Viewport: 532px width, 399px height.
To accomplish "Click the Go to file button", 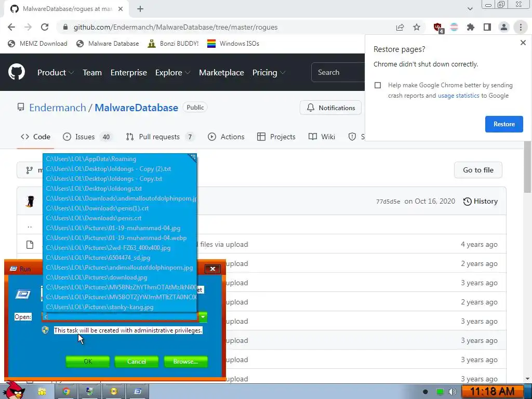I will [478, 170].
